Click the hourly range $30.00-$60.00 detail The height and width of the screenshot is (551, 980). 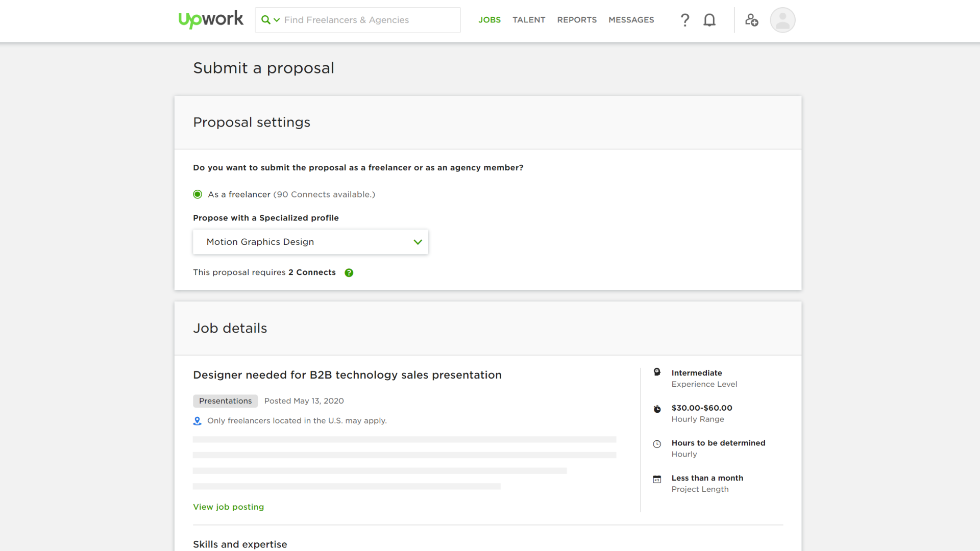tap(702, 408)
